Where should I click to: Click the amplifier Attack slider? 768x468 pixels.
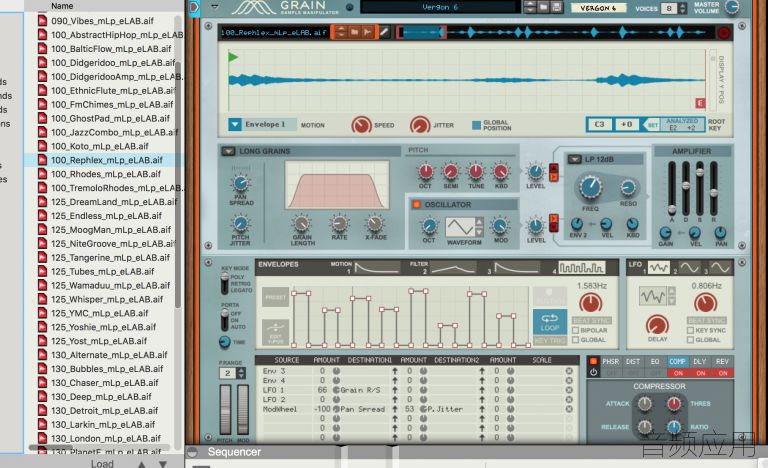[672, 209]
